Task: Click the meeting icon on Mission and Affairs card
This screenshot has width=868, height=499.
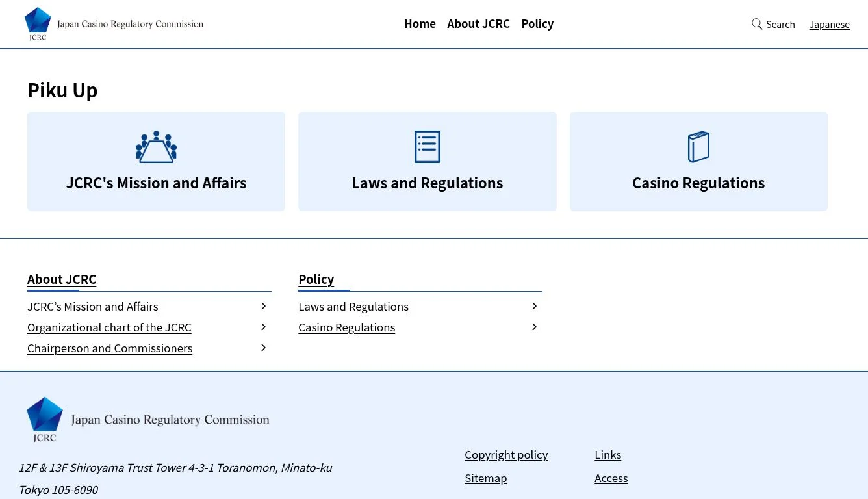Action: [x=156, y=146]
